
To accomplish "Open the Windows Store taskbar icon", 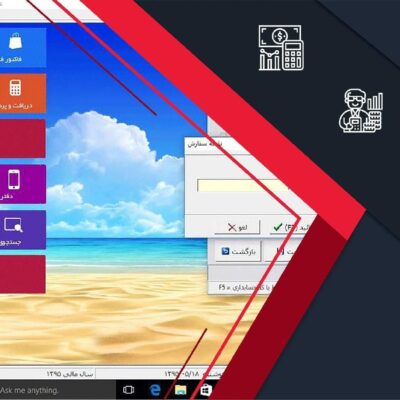I will 205,390.
